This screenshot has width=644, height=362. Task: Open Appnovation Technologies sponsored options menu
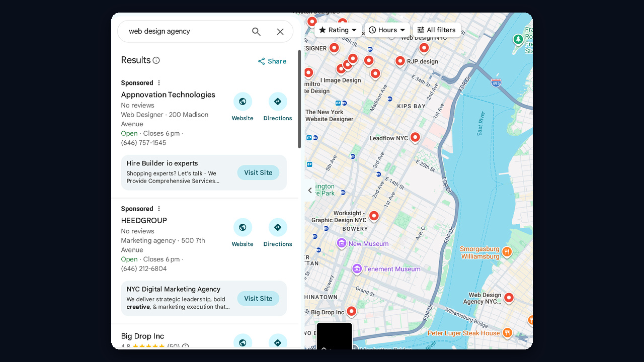(x=159, y=83)
